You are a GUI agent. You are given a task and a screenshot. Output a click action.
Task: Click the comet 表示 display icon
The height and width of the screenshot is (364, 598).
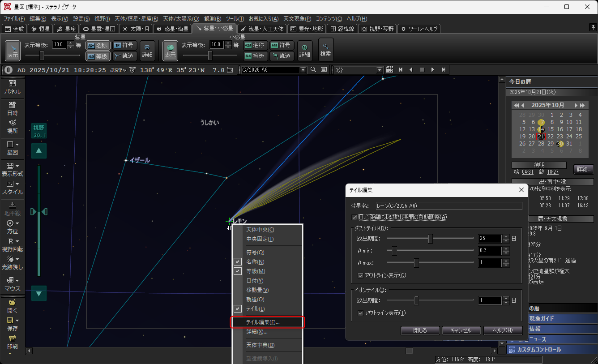tap(13, 50)
